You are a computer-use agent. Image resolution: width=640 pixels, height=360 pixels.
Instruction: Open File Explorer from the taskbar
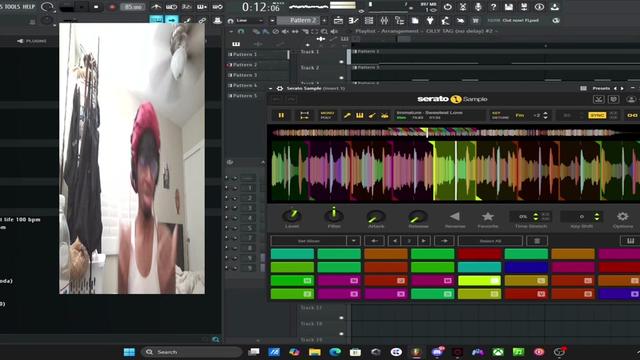click(315, 352)
